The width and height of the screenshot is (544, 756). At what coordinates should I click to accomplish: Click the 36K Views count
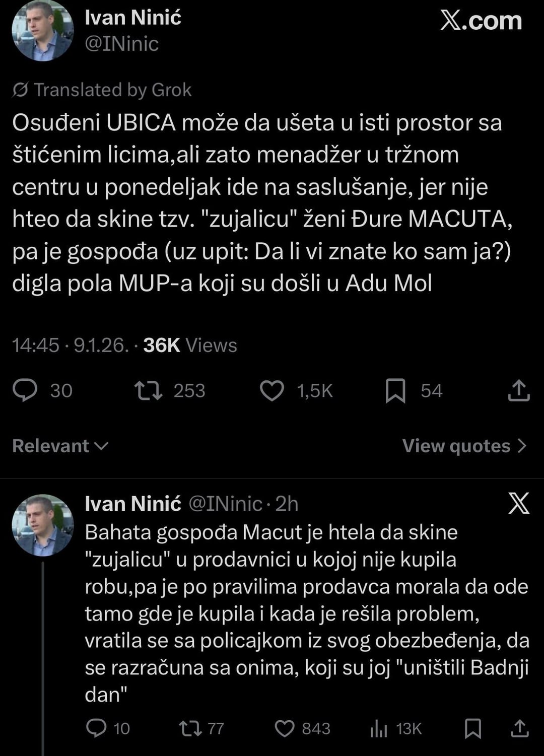[189, 345]
